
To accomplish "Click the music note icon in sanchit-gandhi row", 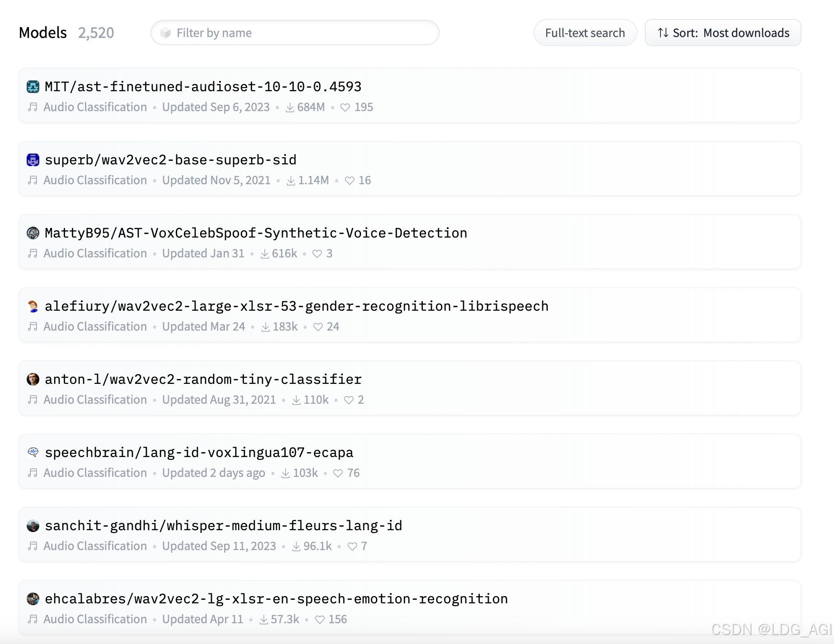I will [33, 546].
